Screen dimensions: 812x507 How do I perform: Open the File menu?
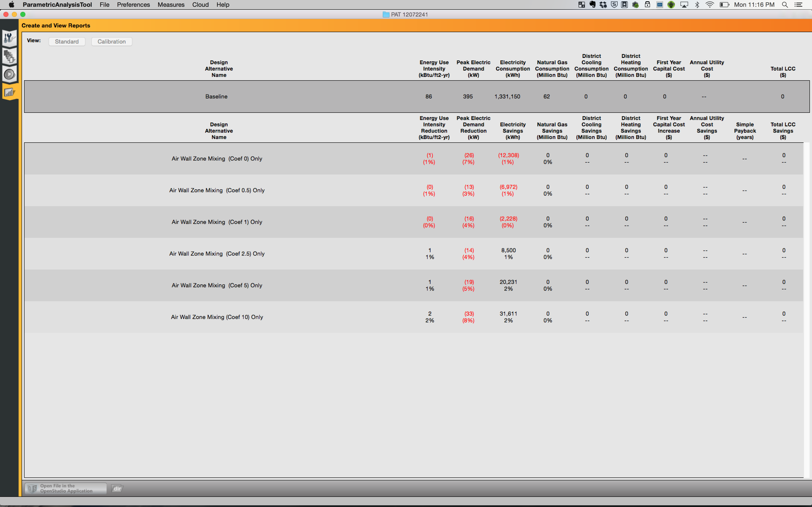click(x=104, y=5)
